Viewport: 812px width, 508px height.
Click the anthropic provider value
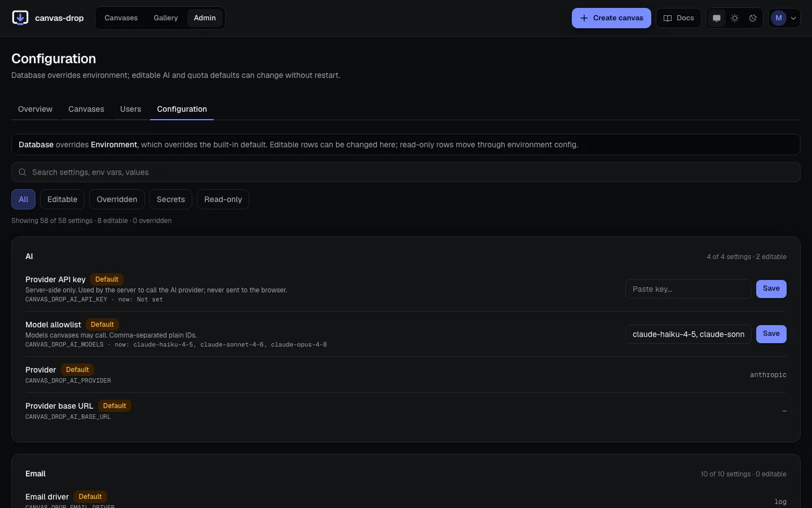pyautogui.click(x=768, y=375)
